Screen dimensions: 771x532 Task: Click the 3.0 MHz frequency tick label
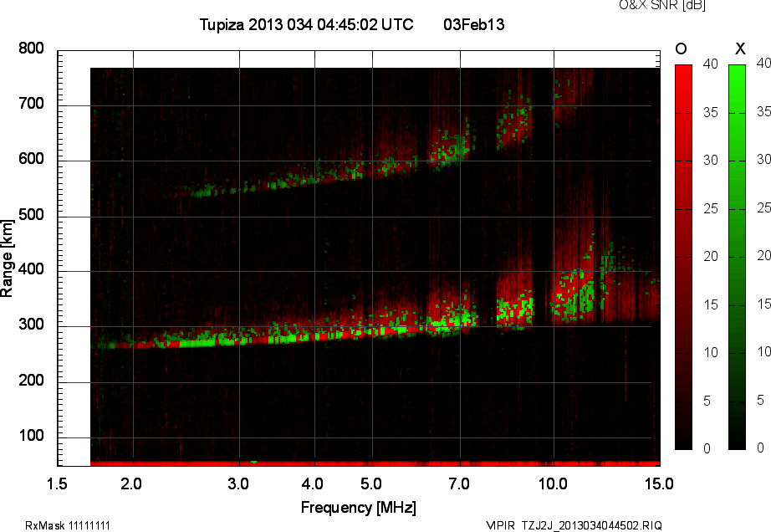238,483
